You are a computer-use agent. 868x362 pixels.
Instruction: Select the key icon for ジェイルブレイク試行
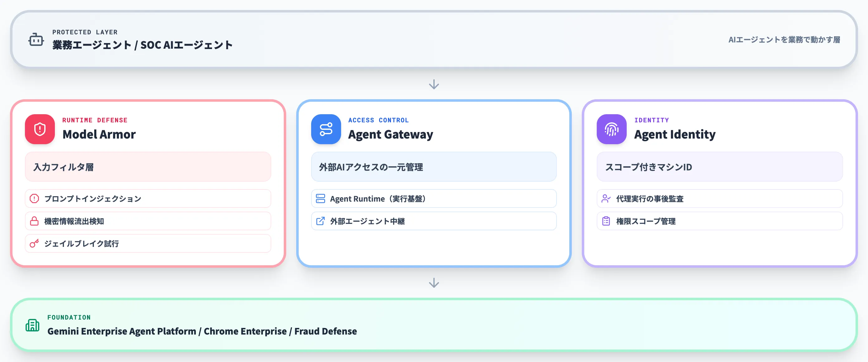(34, 244)
